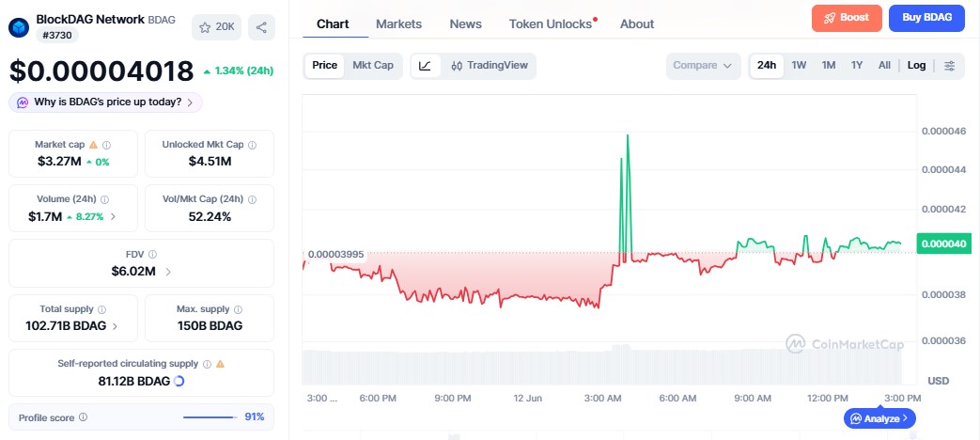Click the 12 Jun date axis label
The width and height of the screenshot is (980, 440).
528,398
